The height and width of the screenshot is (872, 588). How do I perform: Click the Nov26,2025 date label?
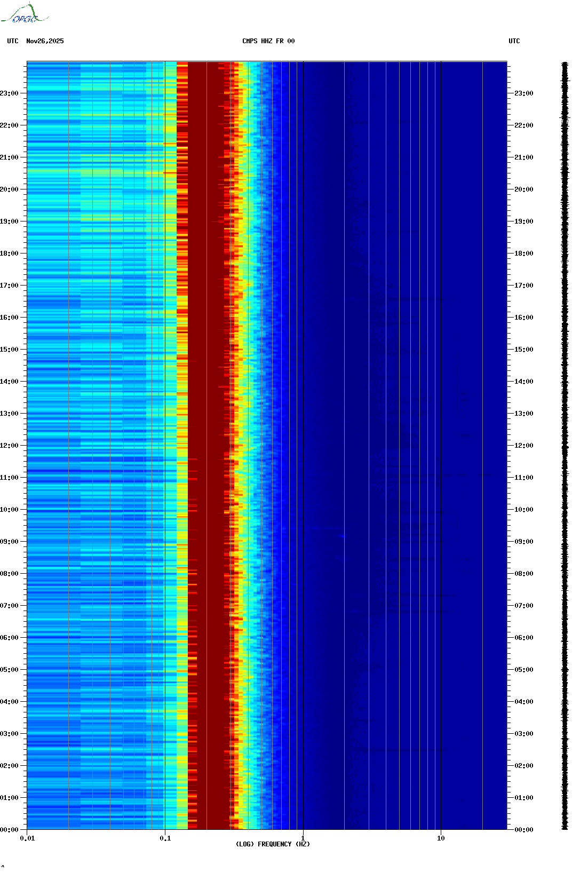45,41
